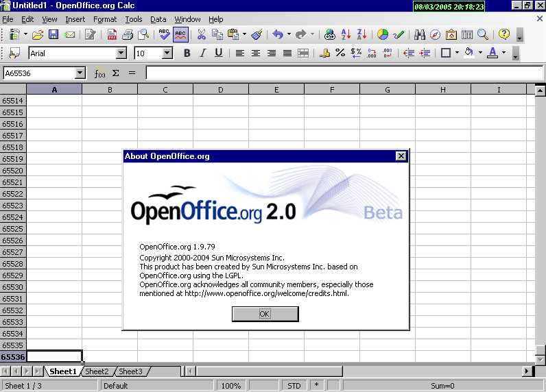Open the Undo history dropdown arrow
Image resolution: width=546 pixels, height=392 pixels.
click(289, 34)
